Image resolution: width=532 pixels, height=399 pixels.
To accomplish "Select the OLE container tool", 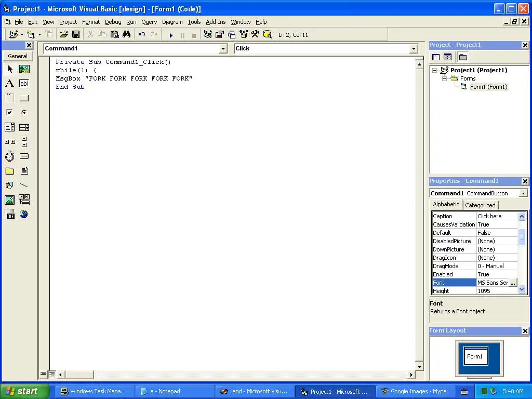I will click(x=10, y=215).
